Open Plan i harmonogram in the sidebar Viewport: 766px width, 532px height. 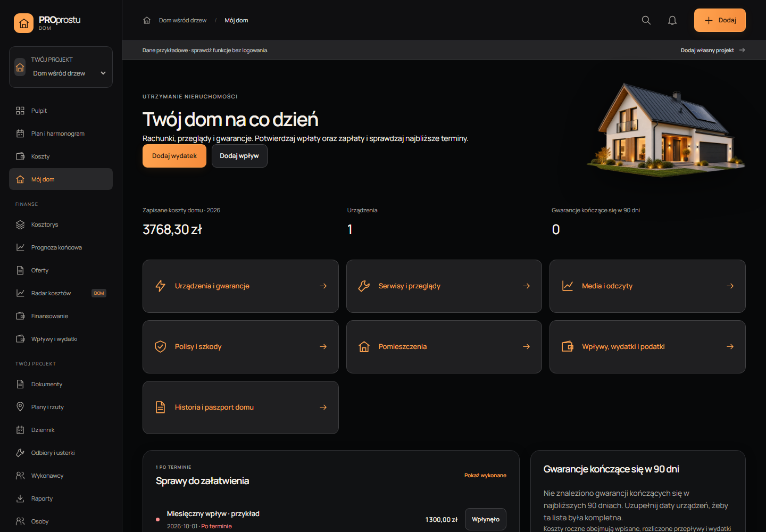(x=61, y=134)
